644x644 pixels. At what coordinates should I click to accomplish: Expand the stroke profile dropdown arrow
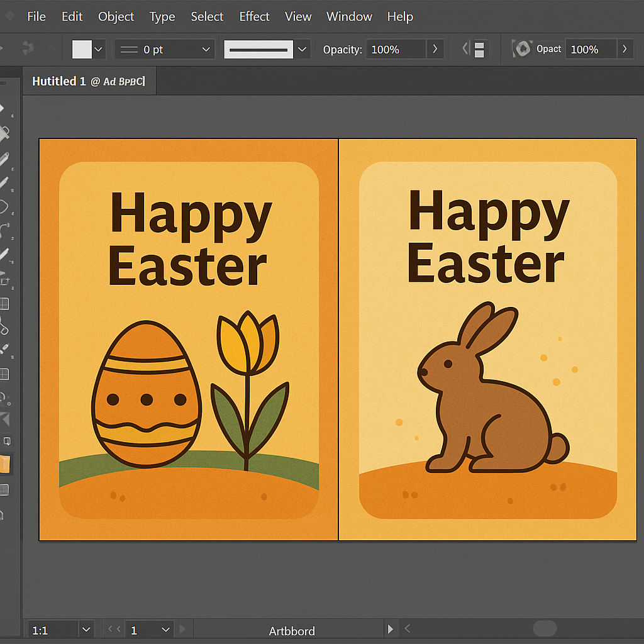[303, 49]
